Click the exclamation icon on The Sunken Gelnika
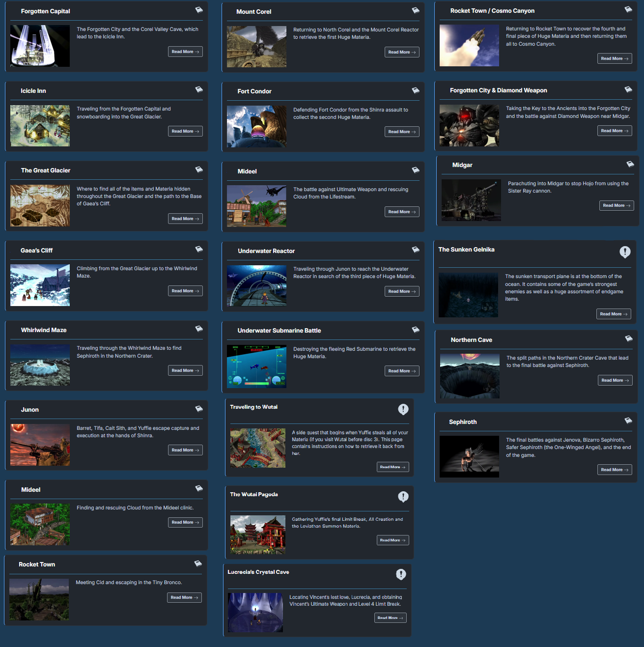The image size is (644, 647). tap(625, 252)
